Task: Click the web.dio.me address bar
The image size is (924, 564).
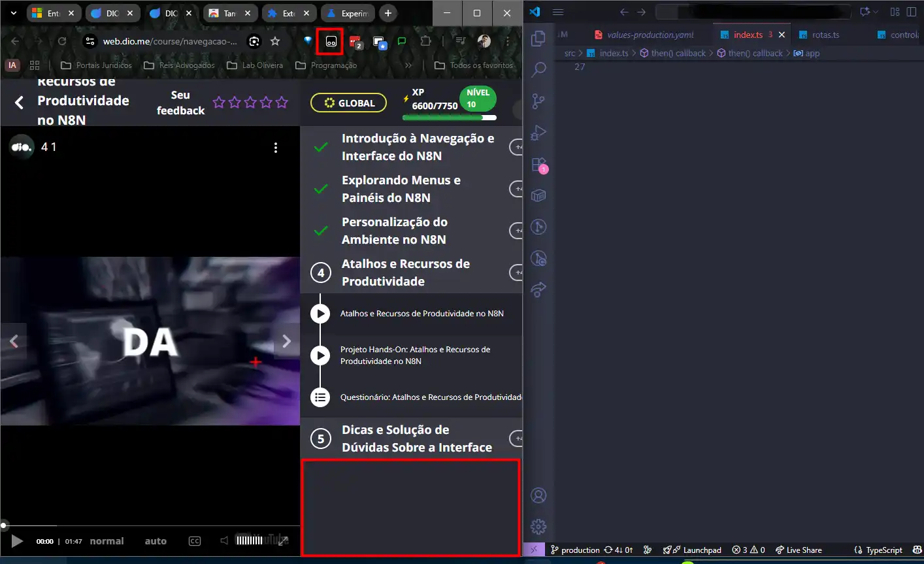Action: [170, 41]
